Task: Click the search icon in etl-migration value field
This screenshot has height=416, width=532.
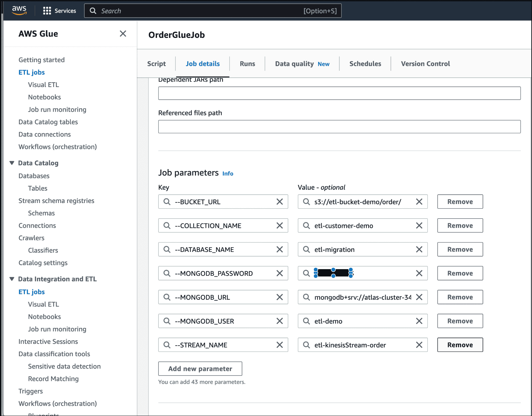Action: point(307,250)
